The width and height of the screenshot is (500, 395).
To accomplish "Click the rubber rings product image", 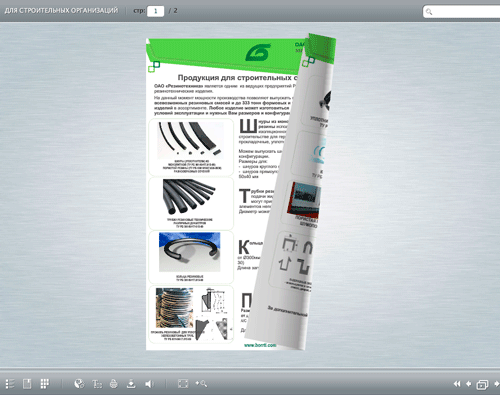I will pos(189,252).
